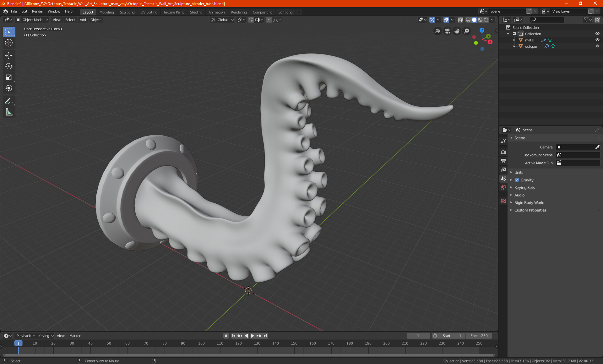The image size is (603, 364).
Task: Open the viewport Add menu
Action: [83, 20]
